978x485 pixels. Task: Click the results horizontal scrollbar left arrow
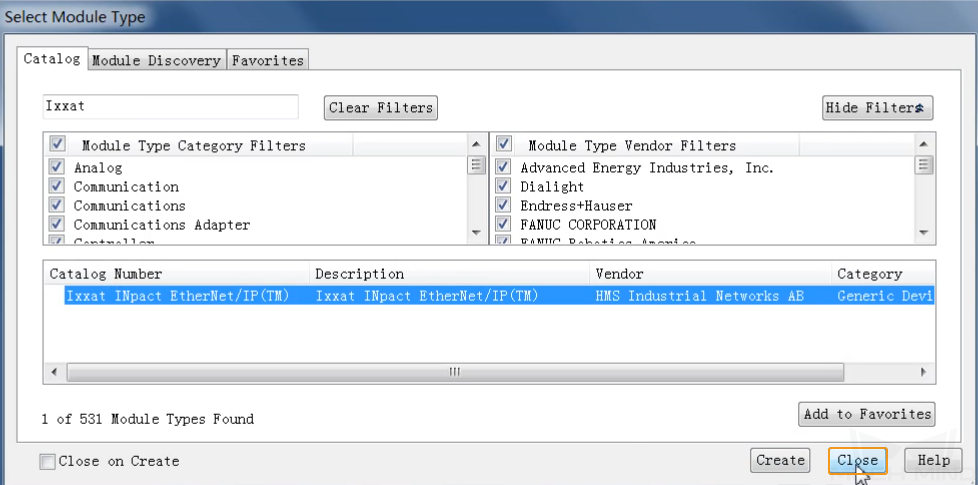(54, 372)
